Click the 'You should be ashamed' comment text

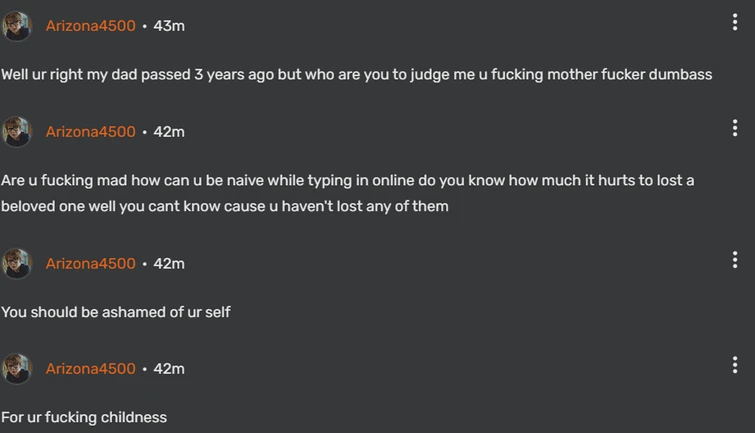point(116,312)
